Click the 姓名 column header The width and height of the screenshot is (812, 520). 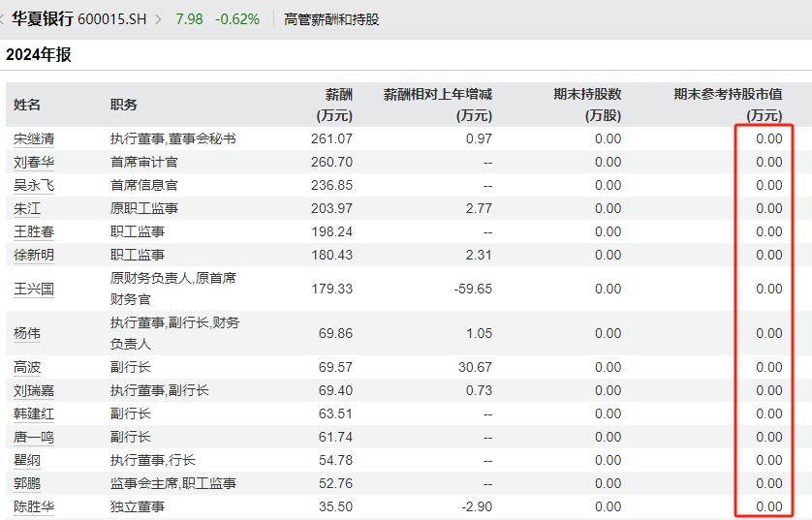pos(27,105)
